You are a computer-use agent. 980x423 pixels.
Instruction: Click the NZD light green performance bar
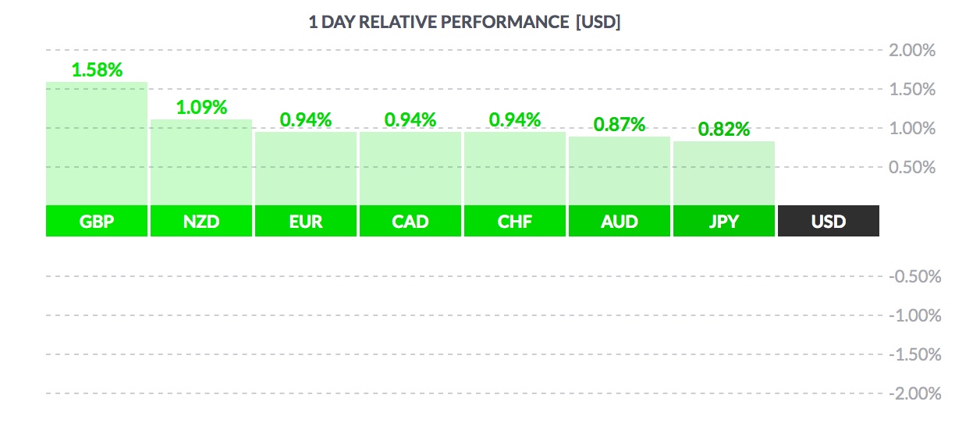tap(201, 164)
